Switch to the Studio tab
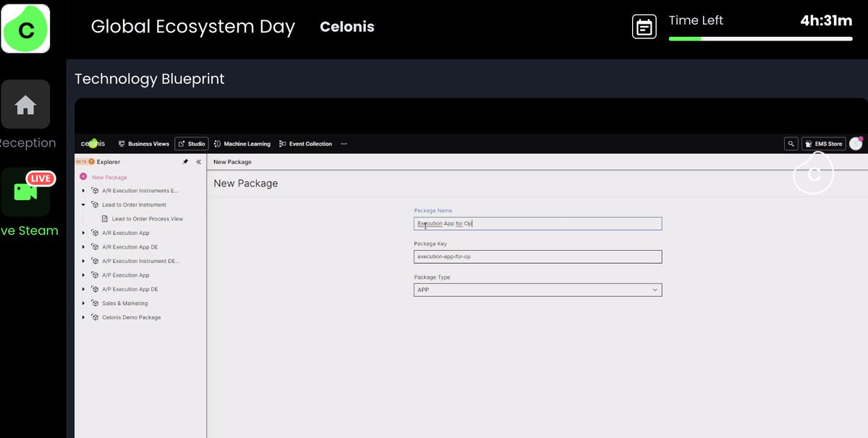The width and height of the screenshot is (868, 438). [x=191, y=143]
